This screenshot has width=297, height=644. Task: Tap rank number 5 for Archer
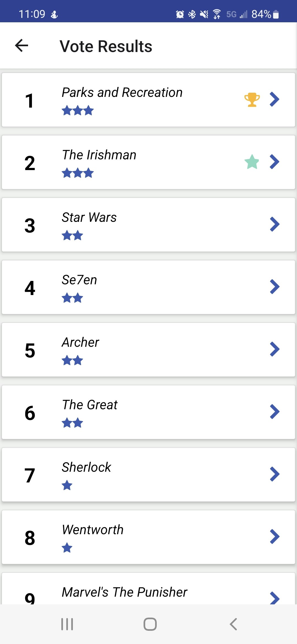tap(30, 350)
